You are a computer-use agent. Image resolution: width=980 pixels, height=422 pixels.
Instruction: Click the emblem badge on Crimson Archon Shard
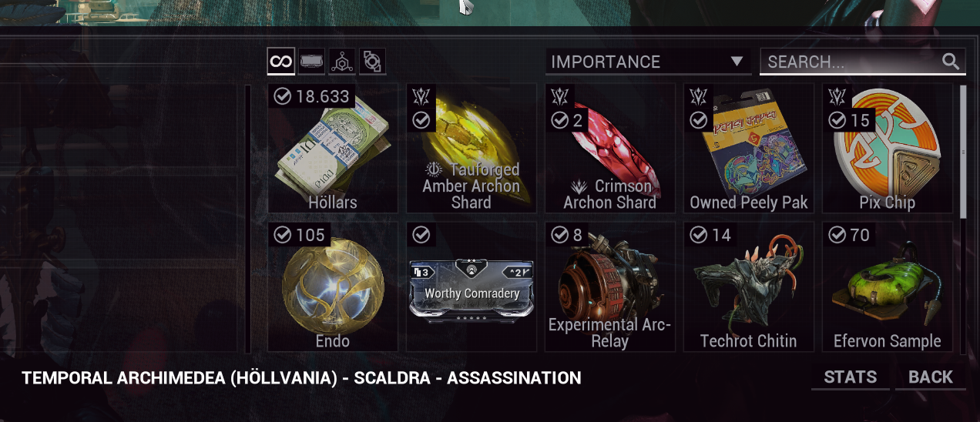(x=560, y=97)
